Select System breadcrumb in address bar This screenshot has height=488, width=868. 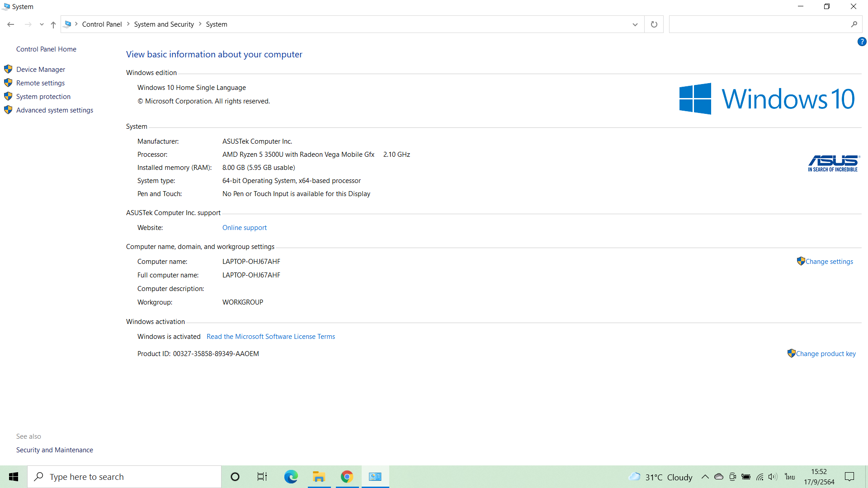[x=217, y=24]
